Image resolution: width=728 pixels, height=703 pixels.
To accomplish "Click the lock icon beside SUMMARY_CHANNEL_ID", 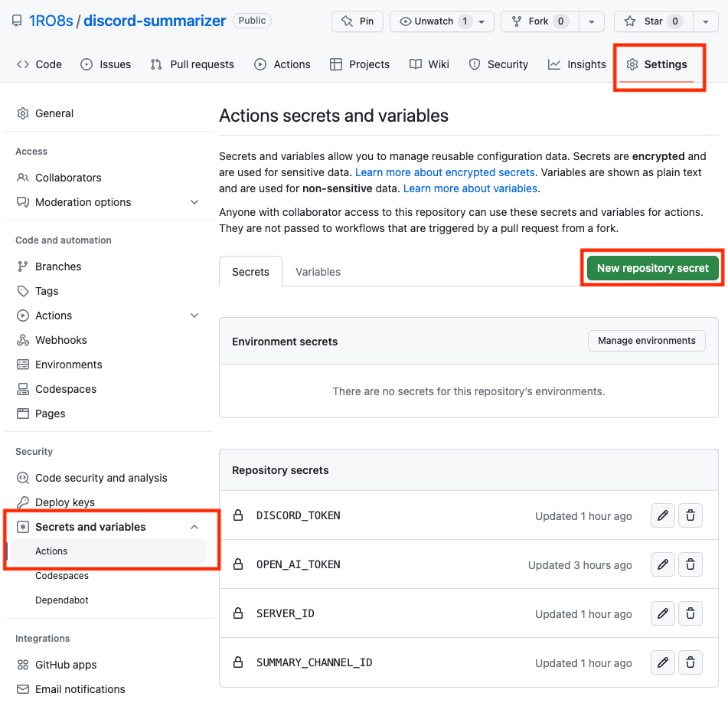I will point(238,662).
